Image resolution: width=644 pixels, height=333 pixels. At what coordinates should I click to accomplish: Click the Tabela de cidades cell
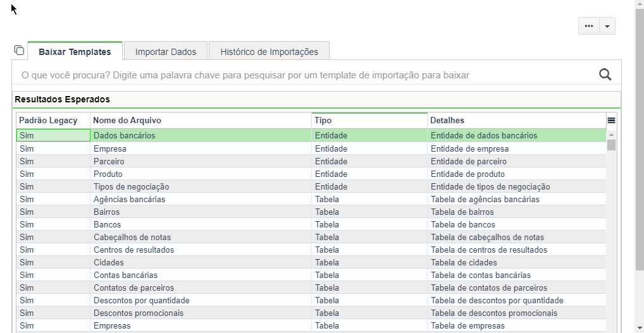coord(517,262)
